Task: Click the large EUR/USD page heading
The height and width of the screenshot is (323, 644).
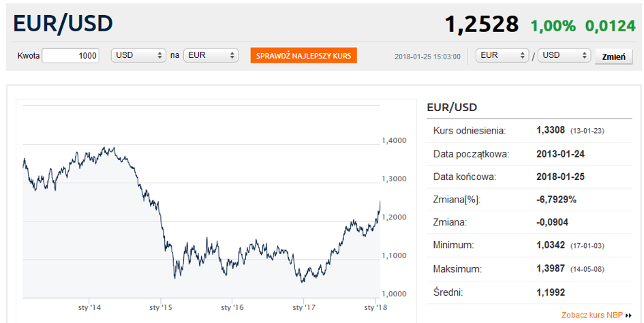Action: 63,24
